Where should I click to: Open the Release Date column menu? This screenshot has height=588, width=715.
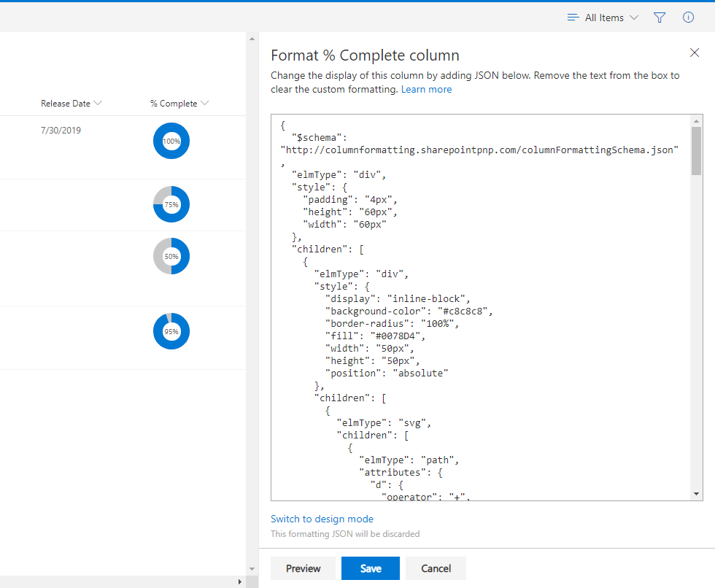pos(98,104)
